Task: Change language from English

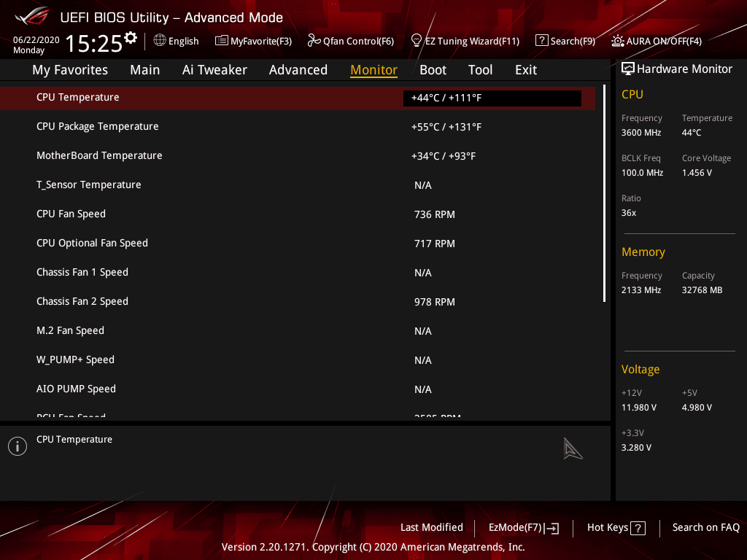Action: pos(183,41)
